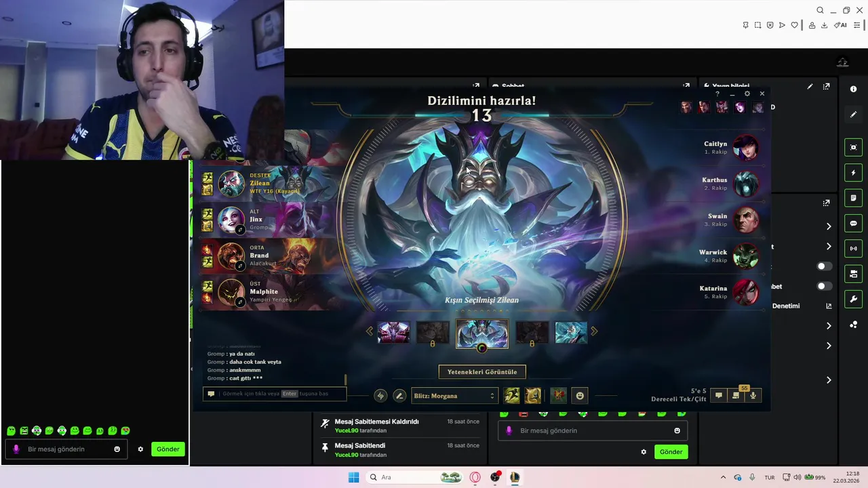Click taskbar Ara search box
868x488 pixels.
[x=416, y=477]
